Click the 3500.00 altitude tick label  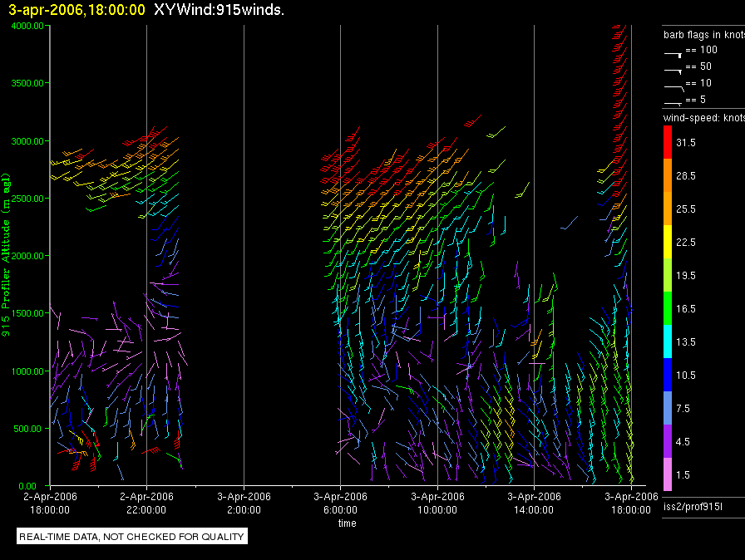tap(27, 83)
